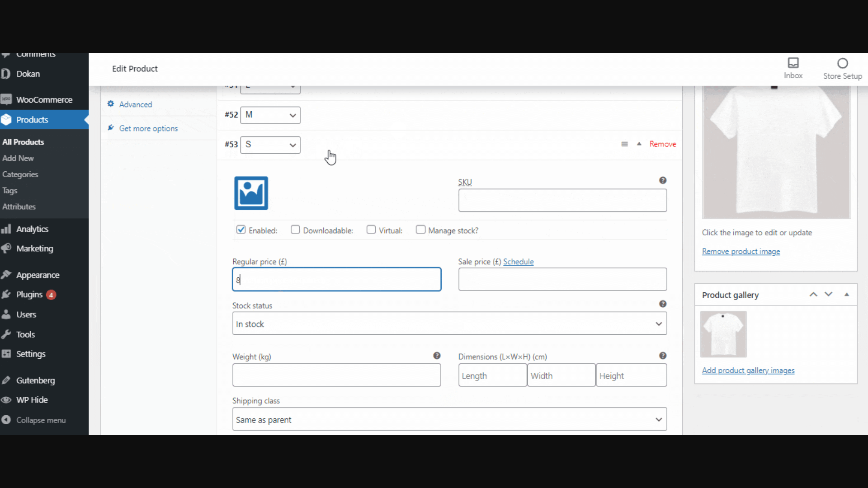Grab the variation #53 reorder handle icon
The width and height of the screenshot is (868, 488).
pos(624,144)
